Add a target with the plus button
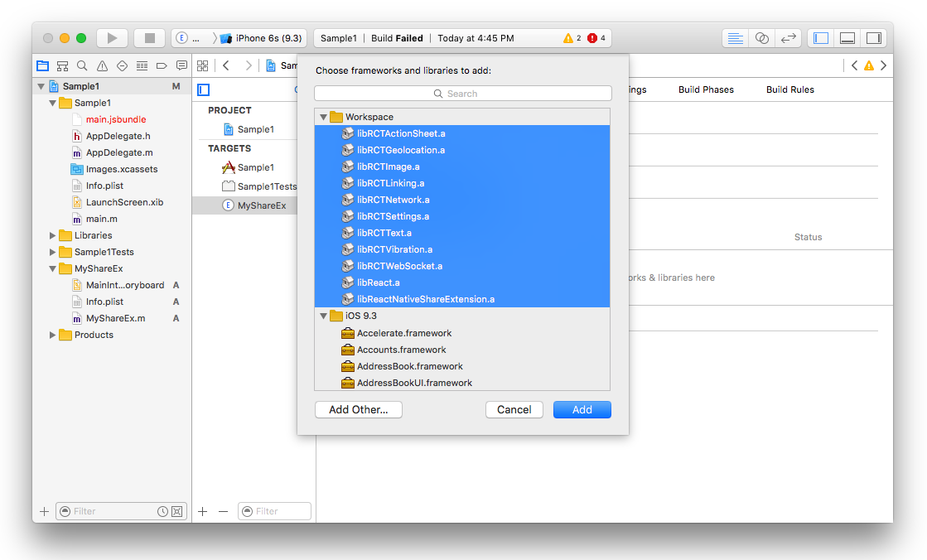This screenshot has width=927, height=560. (x=203, y=511)
